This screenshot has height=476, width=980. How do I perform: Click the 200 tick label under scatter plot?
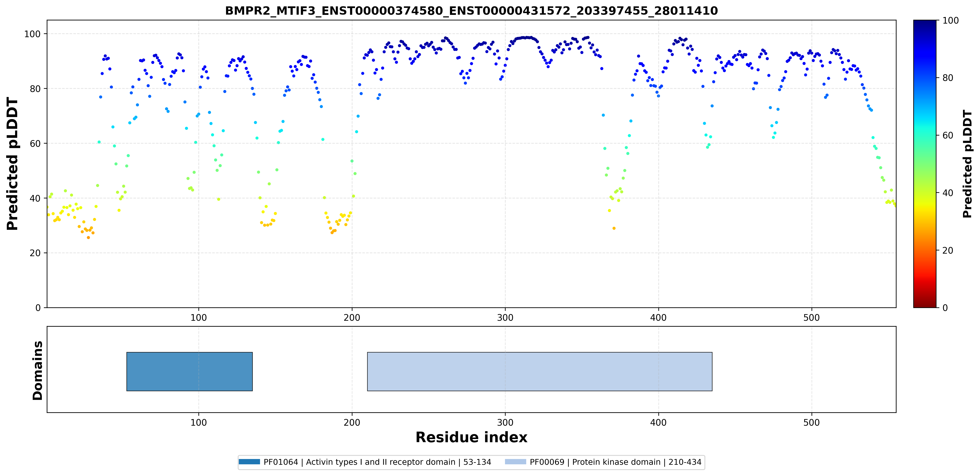pos(352,317)
